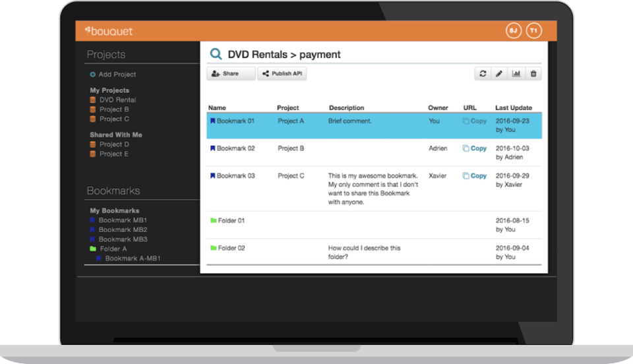Open Project C in My Projects
This screenshot has width=633, height=364.
point(109,119)
